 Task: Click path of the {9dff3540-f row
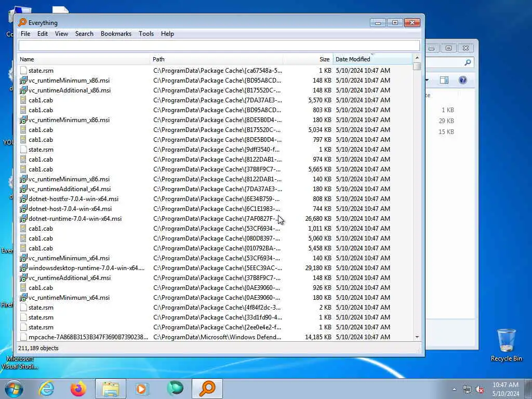217,149
